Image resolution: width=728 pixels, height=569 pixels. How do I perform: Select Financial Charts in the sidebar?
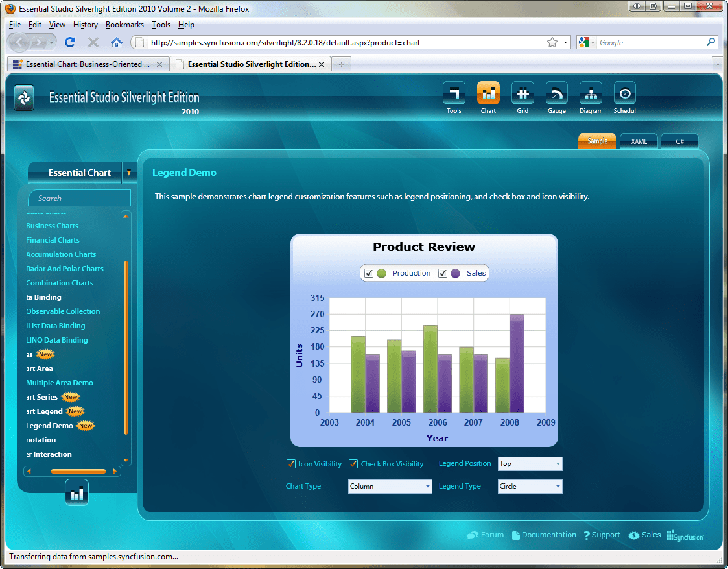(52, 239)
